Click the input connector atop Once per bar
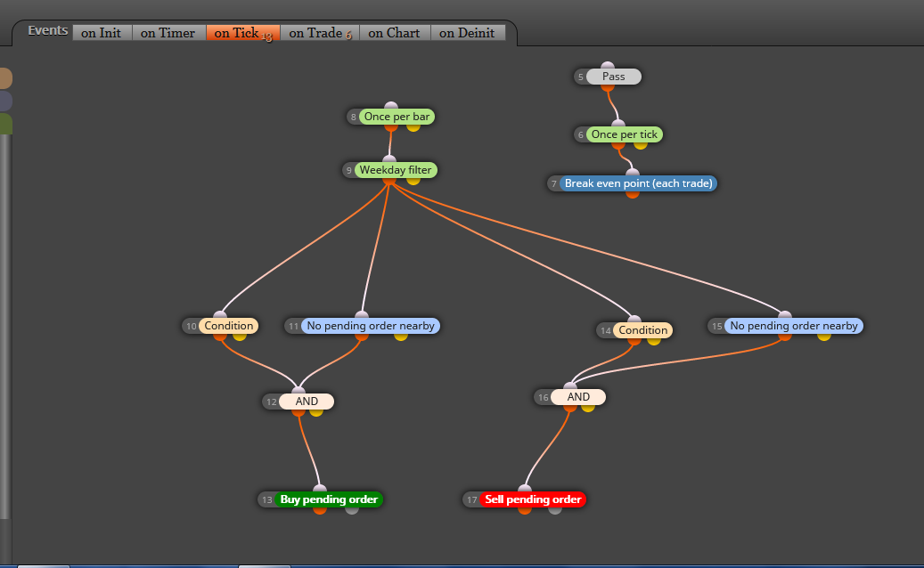The width and height of the screenshot is (924, 568). (x=390, y=106)
